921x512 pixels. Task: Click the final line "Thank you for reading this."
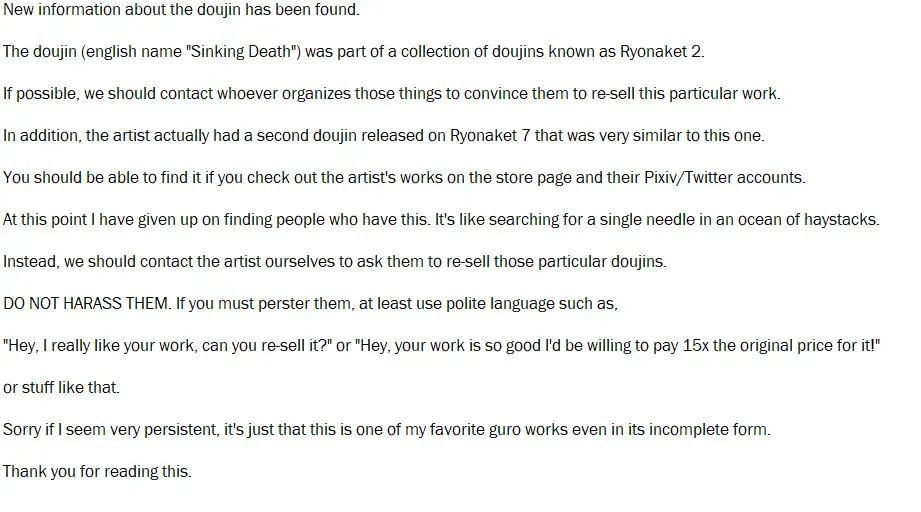pos(97,472)
